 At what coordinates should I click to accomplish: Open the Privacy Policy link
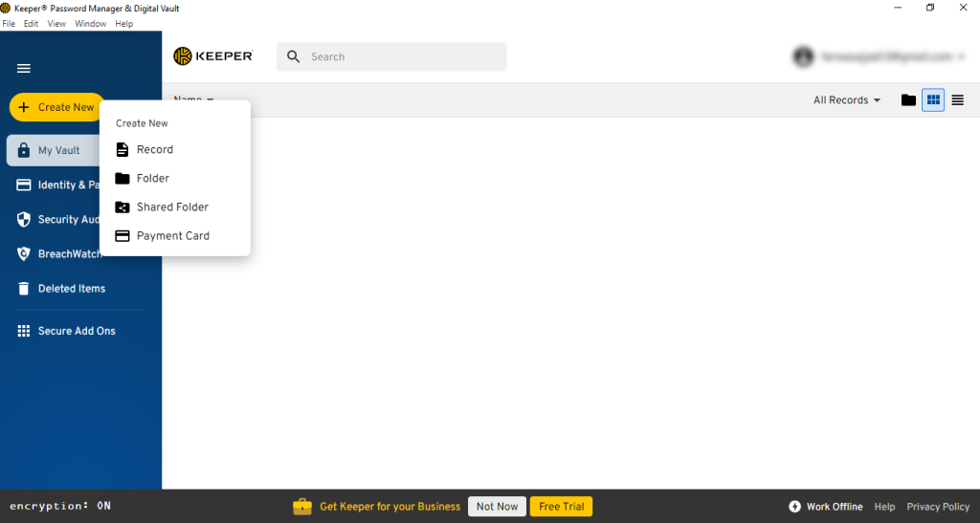coord(938,507)
